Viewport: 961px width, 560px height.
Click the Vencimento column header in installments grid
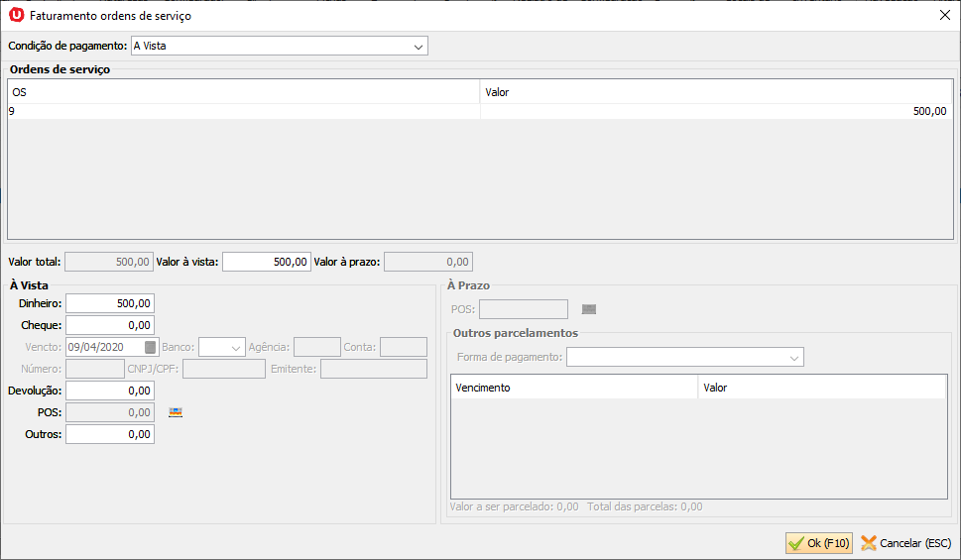(573, 388)
